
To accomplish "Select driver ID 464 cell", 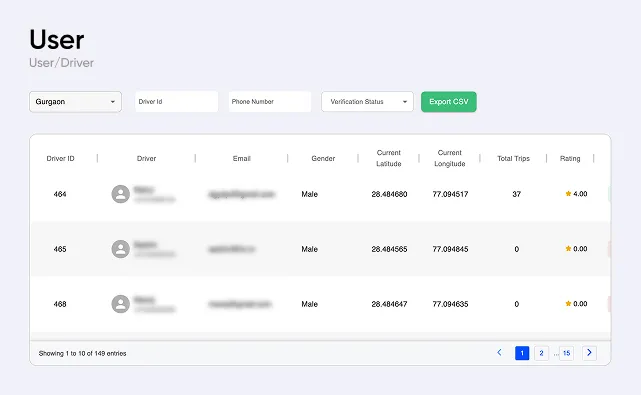I will (60, 194).
